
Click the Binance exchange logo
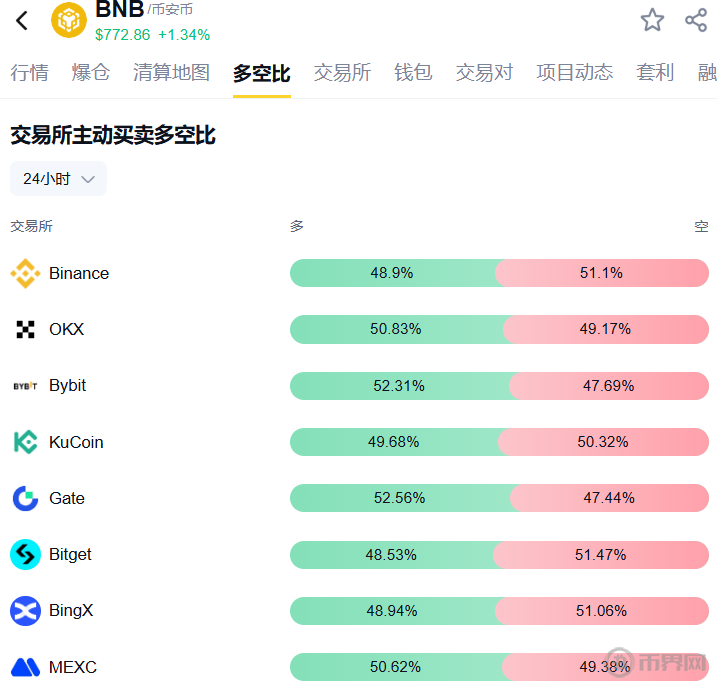point(25,273)
